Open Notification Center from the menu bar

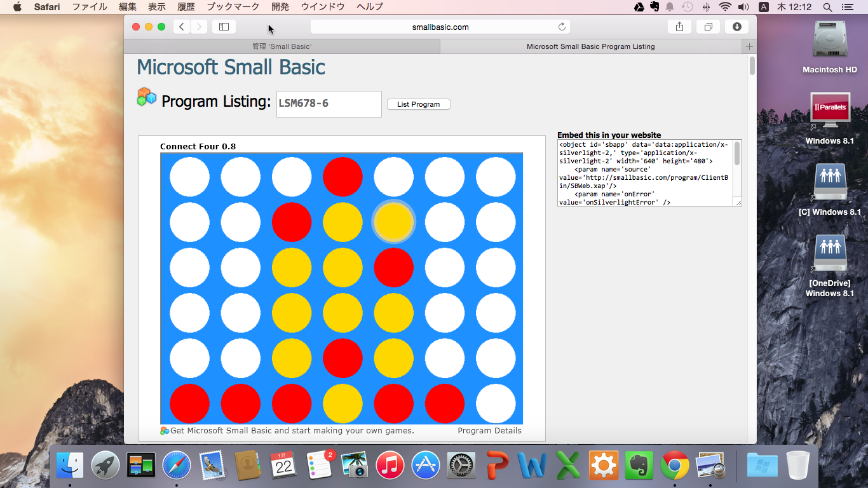[847, 7]
